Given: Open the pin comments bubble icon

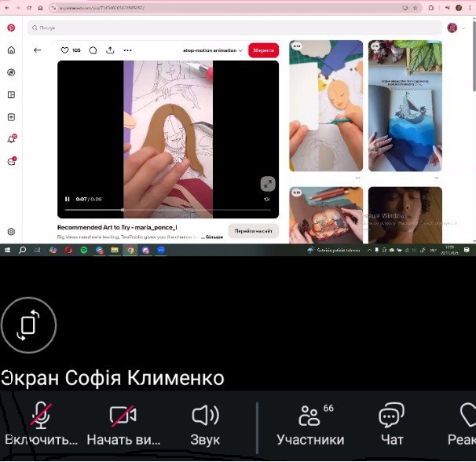Looking at the screenshot, I should pos(93,50).
